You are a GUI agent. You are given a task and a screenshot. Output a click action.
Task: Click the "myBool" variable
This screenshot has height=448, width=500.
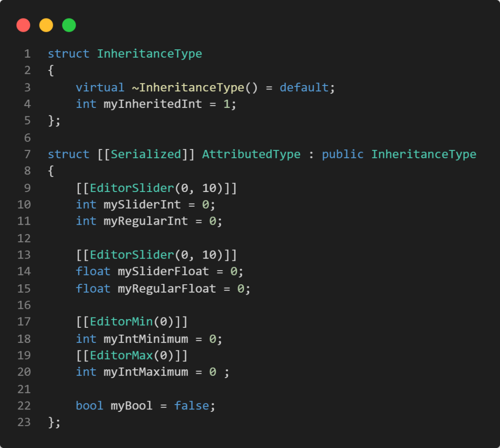tap(131, 406)
